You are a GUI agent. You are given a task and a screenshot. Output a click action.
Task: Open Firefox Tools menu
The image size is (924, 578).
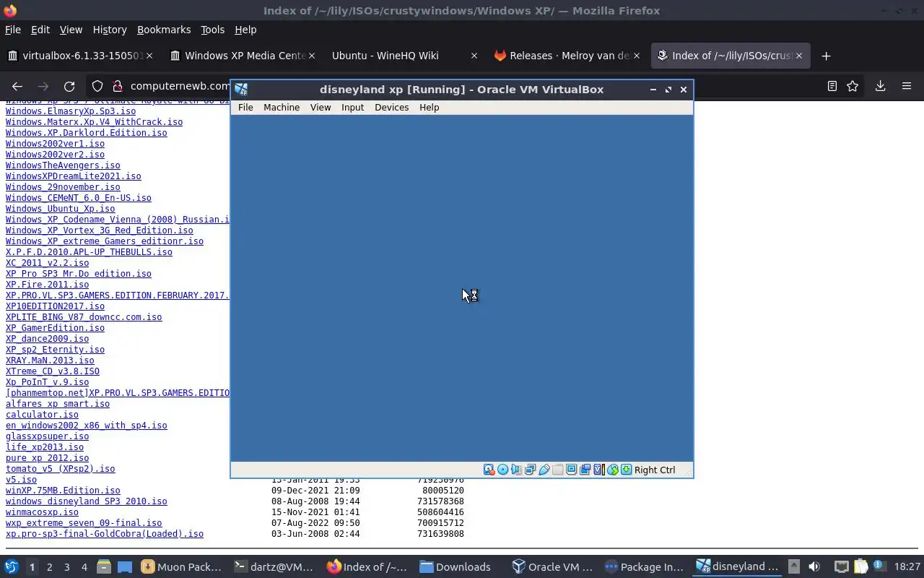coord(212,30)
